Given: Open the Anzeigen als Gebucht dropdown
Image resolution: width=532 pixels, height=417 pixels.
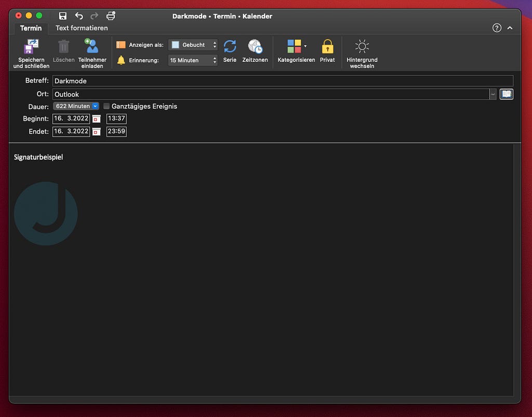Looking at the screenshot, I should [x=193, y=45].
